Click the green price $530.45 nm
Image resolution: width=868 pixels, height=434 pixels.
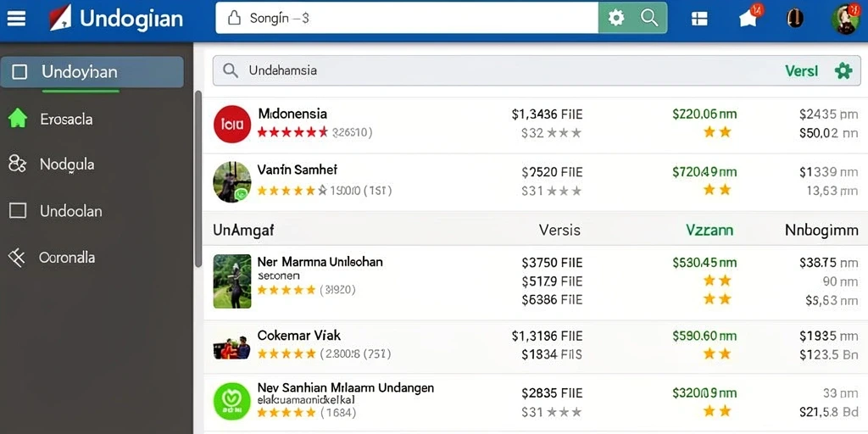tap(704, 263)
